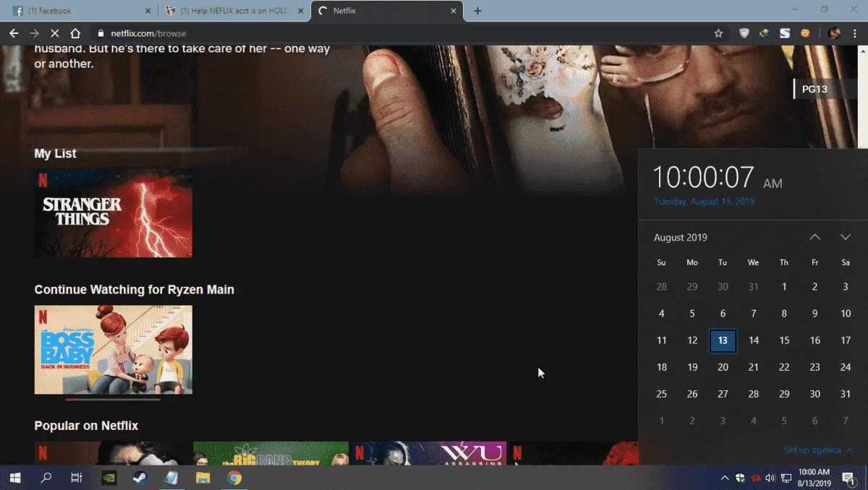Open Task View on the taskbar
The width and height of the screenshot is (868, 490).
[77, 478]
